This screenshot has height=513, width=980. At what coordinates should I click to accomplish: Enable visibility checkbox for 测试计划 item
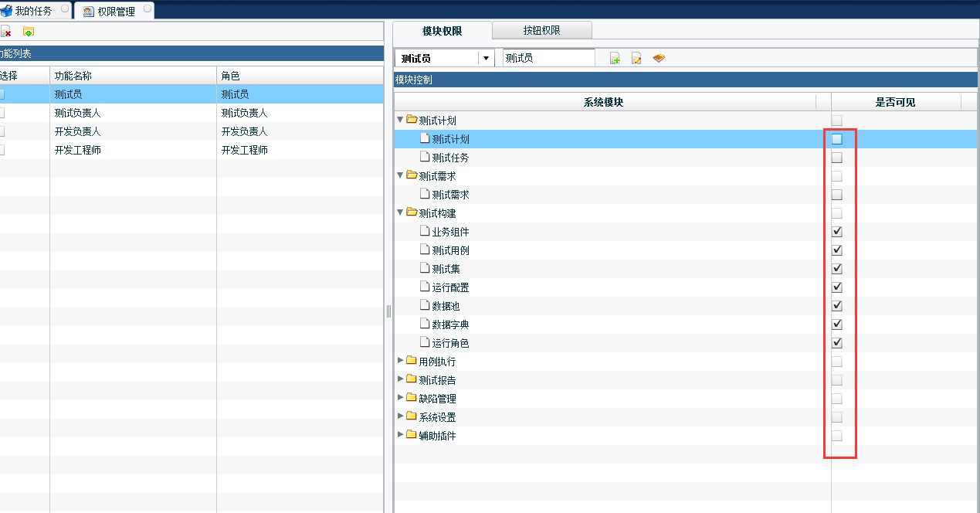coord(837,139)
